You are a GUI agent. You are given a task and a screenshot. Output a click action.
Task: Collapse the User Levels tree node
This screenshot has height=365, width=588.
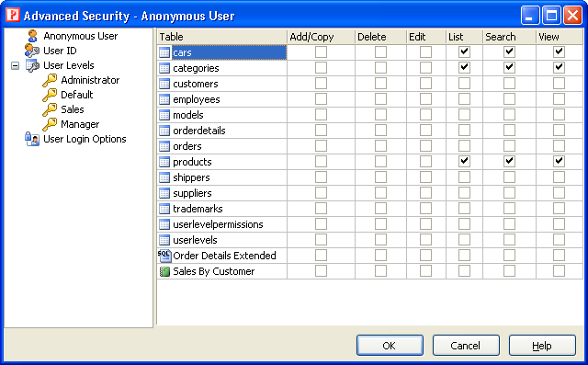15,66
